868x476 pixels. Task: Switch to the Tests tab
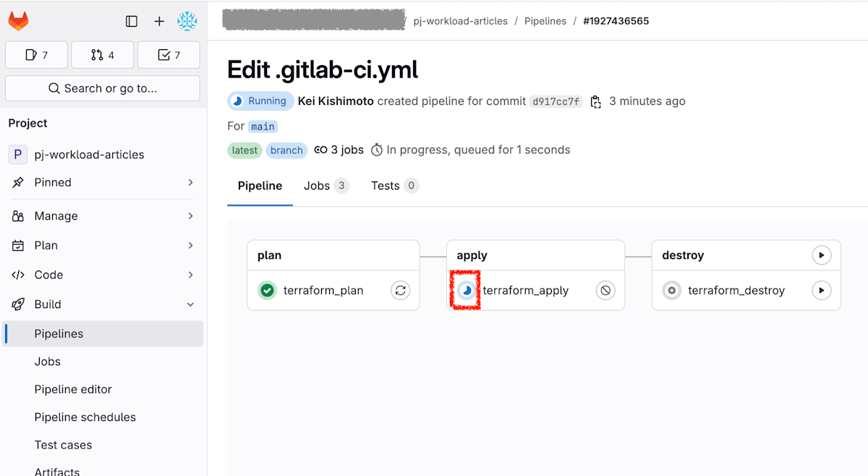(x=395, y=186)
